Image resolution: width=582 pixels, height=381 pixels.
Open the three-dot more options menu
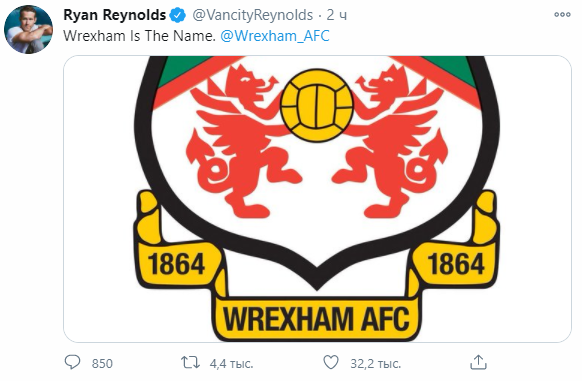tap(562, 14)
